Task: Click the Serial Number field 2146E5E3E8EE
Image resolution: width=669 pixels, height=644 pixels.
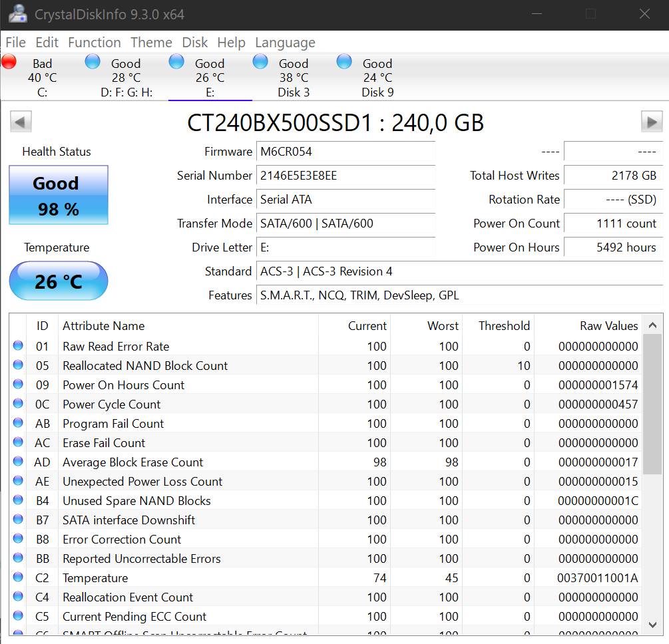Action: click(x=345, y=175)
